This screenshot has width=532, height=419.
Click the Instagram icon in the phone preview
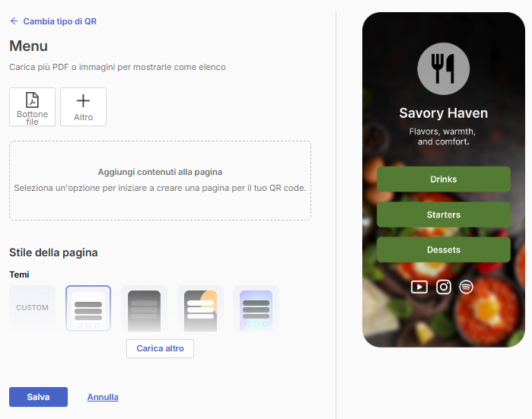[x=444, y=287]
